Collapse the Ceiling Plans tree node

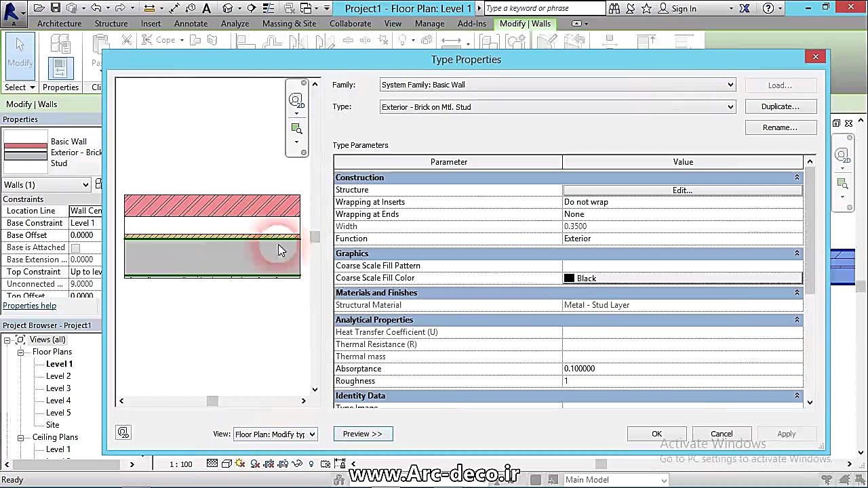tap(21, 437)
